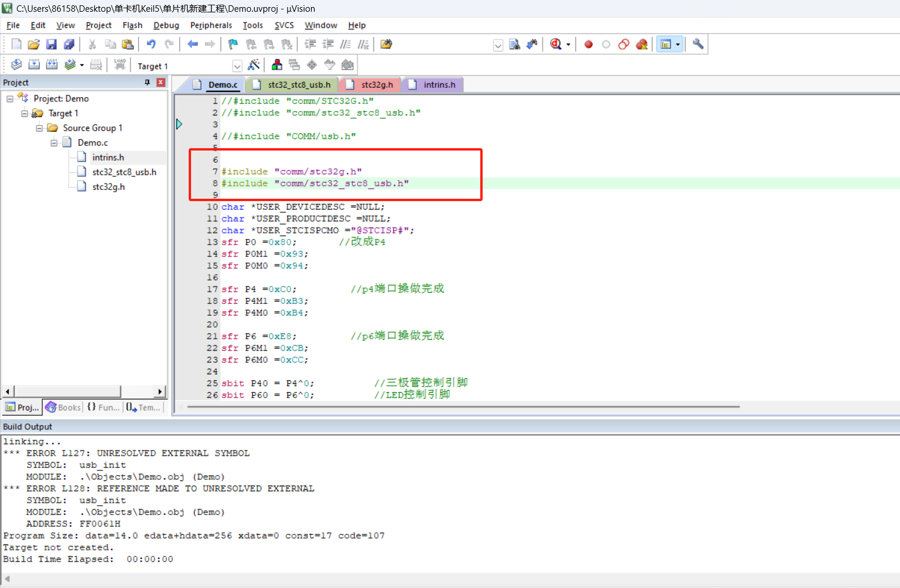
Task: Click the editor horizontal scrollbar
Action: (463, 406)
